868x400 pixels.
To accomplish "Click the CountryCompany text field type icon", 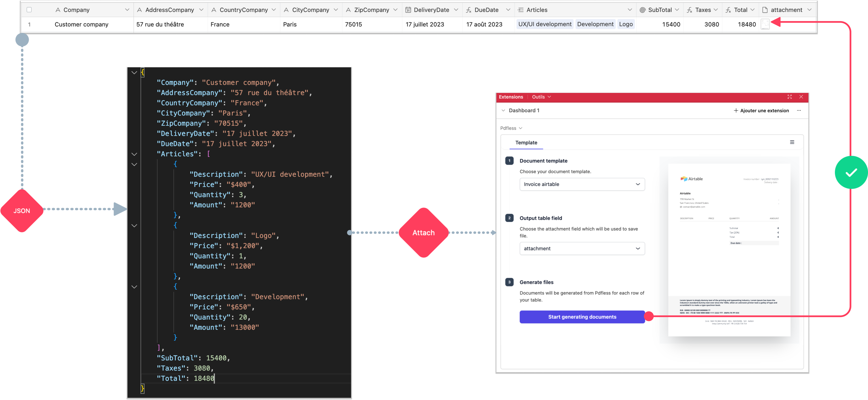I will tap(214, 10).
